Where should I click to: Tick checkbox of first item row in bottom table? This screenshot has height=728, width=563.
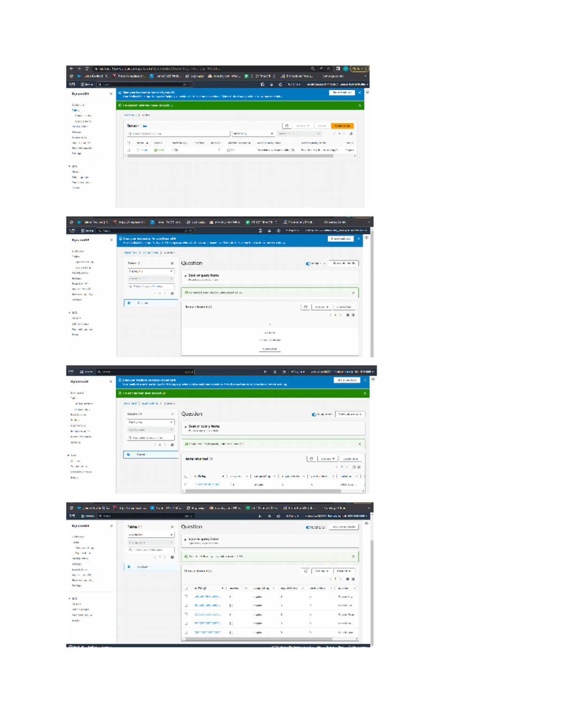tap(186, 597)
